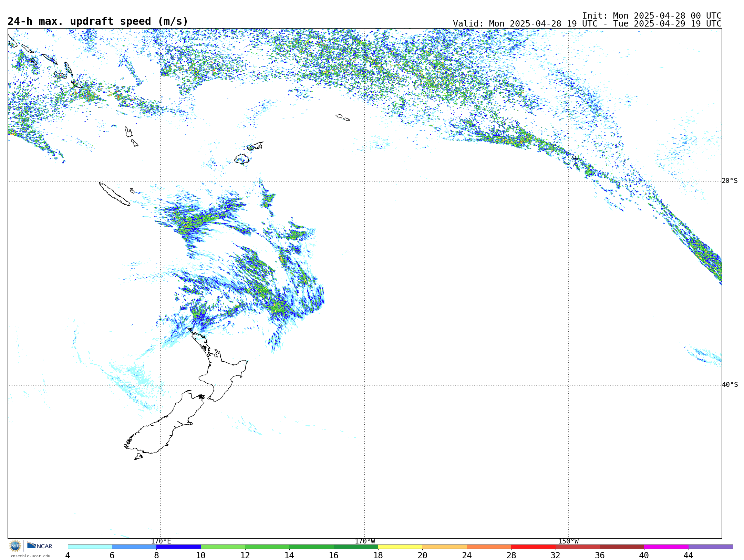Click the NCAR logo
Viewport: 744px width, 560px height.
coord(40,546)
